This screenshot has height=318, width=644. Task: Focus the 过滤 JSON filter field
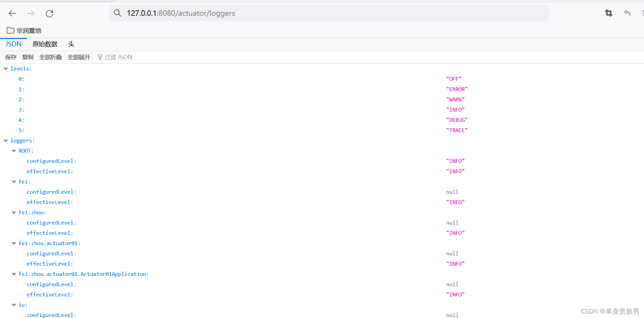(118, 57)
